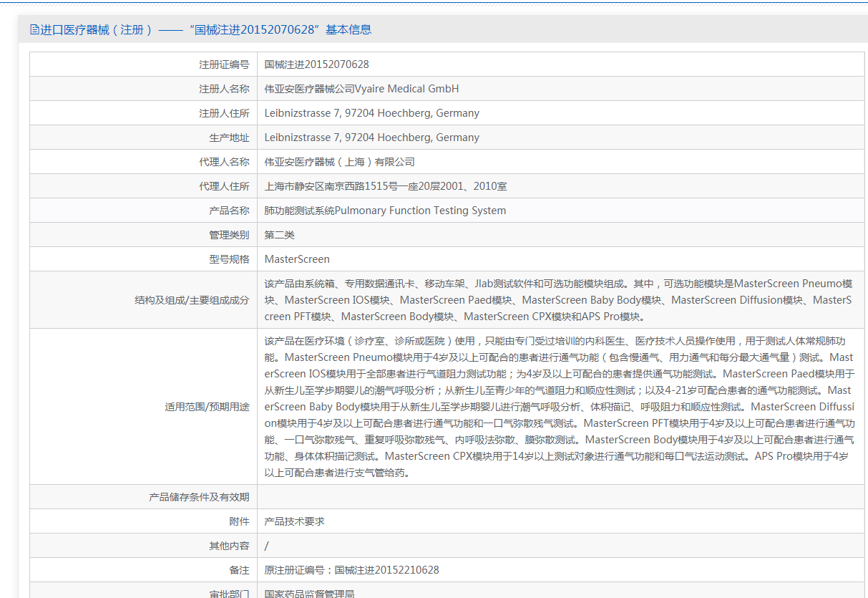
Task: Click the empty 产品储存条件及有效期 value cell
Action: pos(560,497)
